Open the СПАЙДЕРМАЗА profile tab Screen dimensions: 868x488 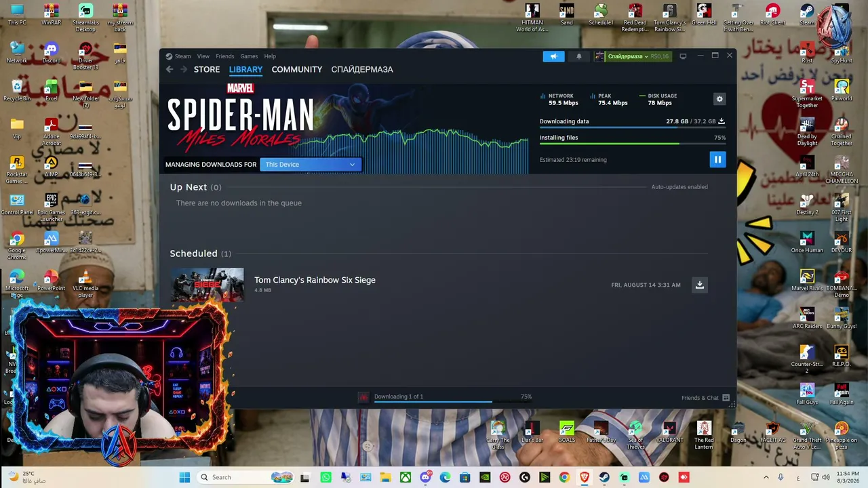pos(362,69)
